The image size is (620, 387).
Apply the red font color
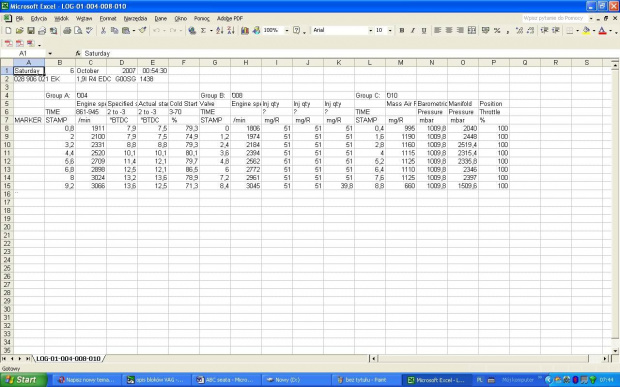(603, 30)
